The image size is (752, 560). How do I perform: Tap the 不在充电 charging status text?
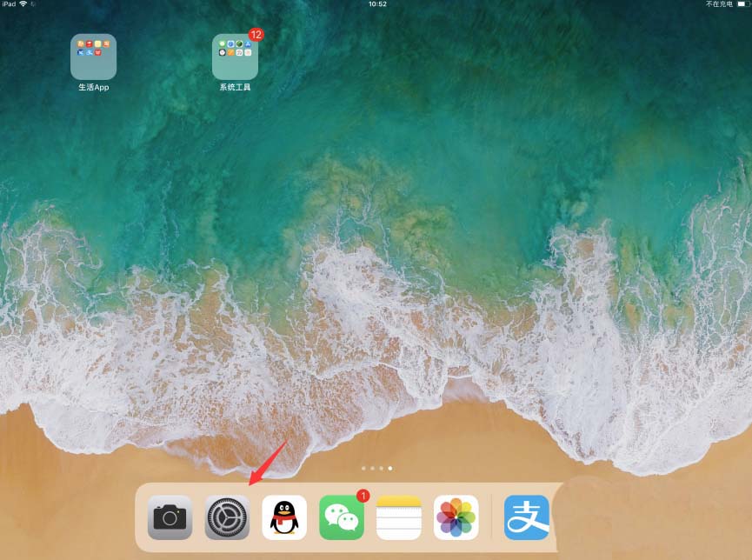(x=719, y=4)
